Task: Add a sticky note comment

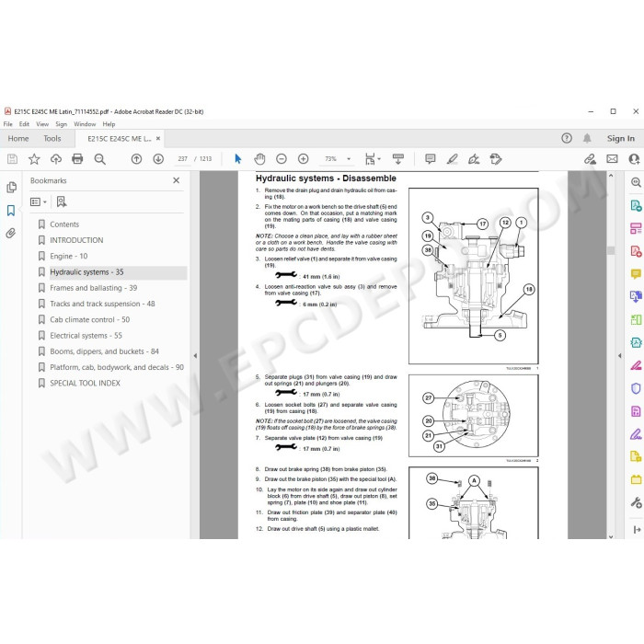Action: [x=430, y=159]
